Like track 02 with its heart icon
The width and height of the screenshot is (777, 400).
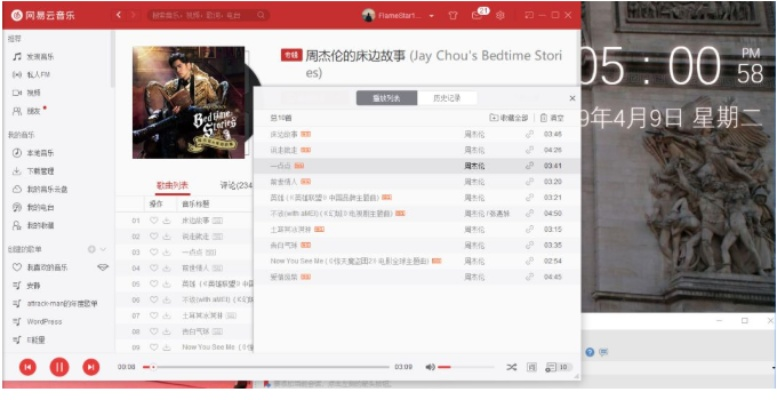click(x=154, y=236)
